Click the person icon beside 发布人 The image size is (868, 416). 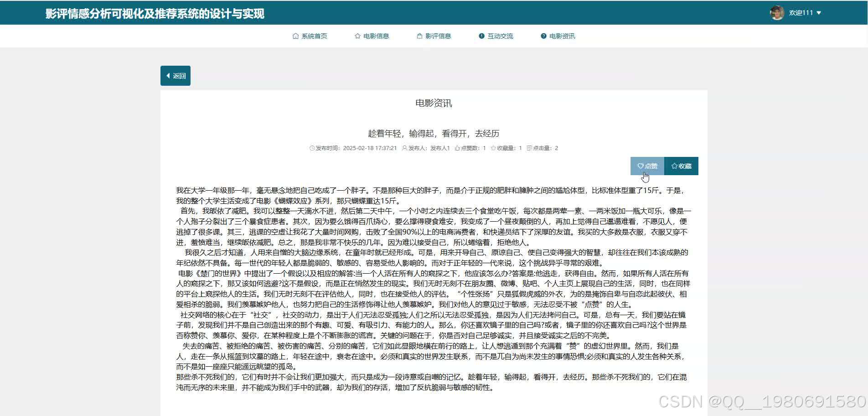pyautogui.click(x=404, y=148)
